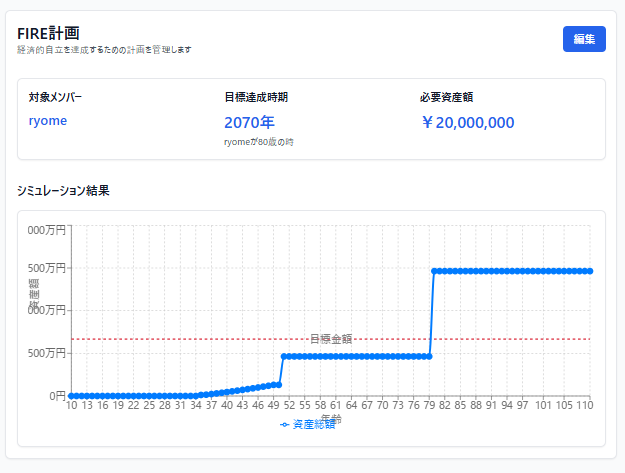625x473 pixels.
Task: Click the x-axis tick label 64
Action: pyautogui.click(x=351, y=405)
